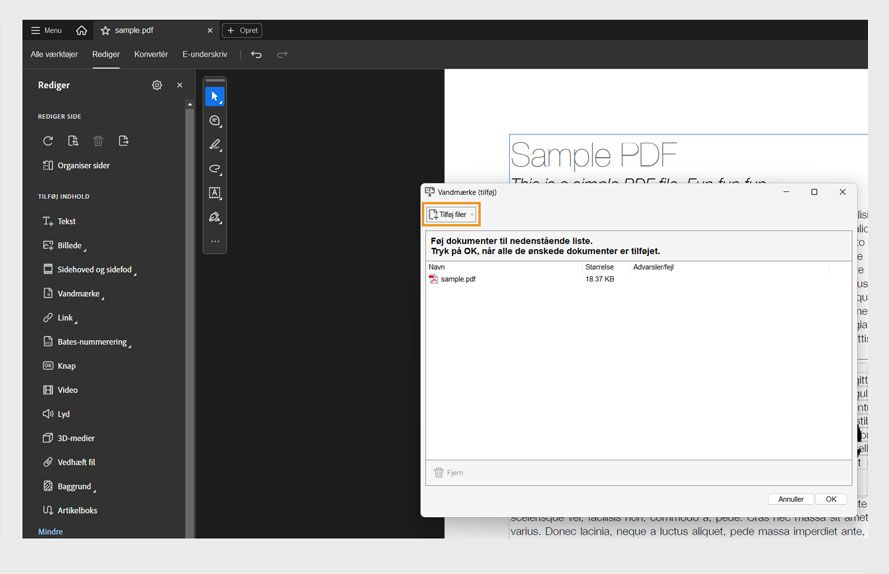Undo the last action

(256, 54)
